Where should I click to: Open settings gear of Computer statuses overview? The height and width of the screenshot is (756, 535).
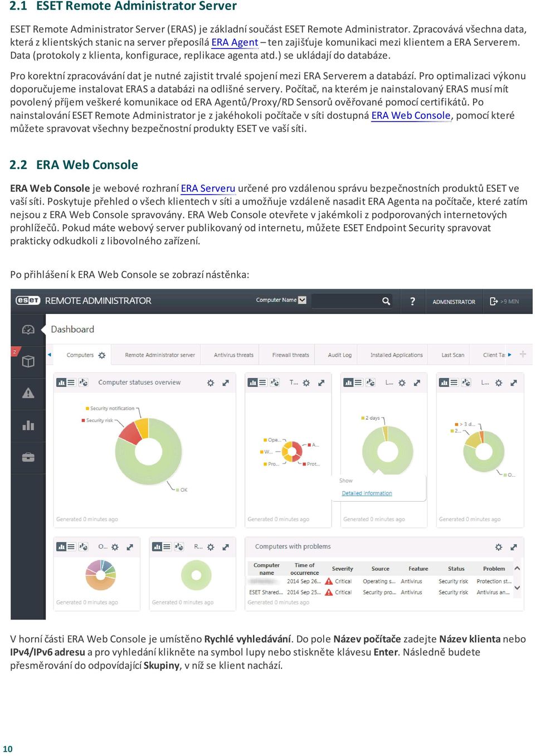tap(211, 383)
